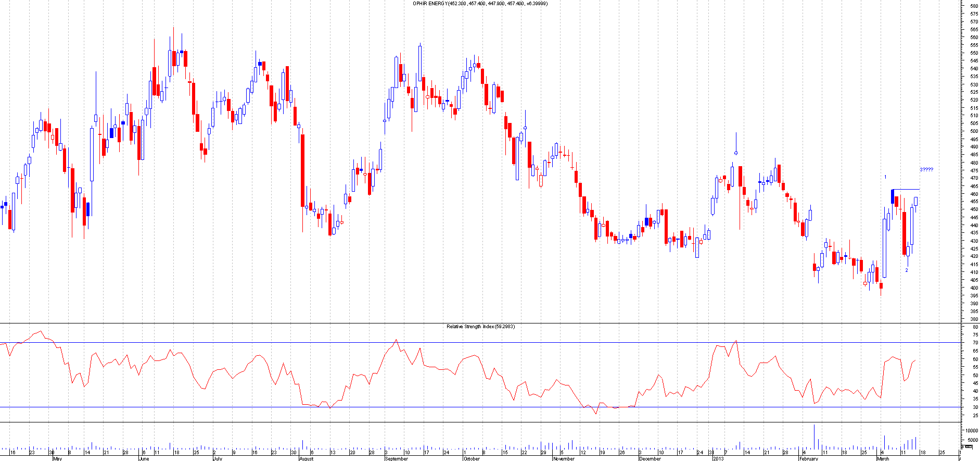Click the tallest volume bar in February
Image resolution: width=980 pixels, height=461 pixels.
(814, 438)
